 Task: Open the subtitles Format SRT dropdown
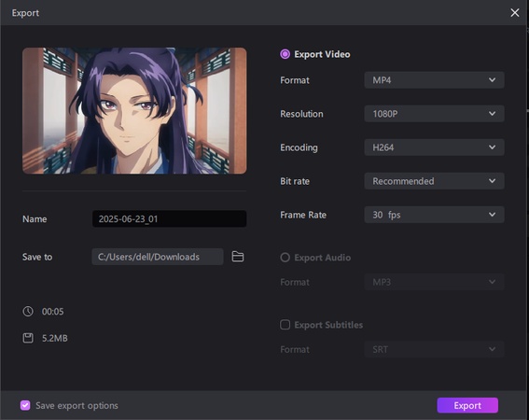click(x=434, y=349)
